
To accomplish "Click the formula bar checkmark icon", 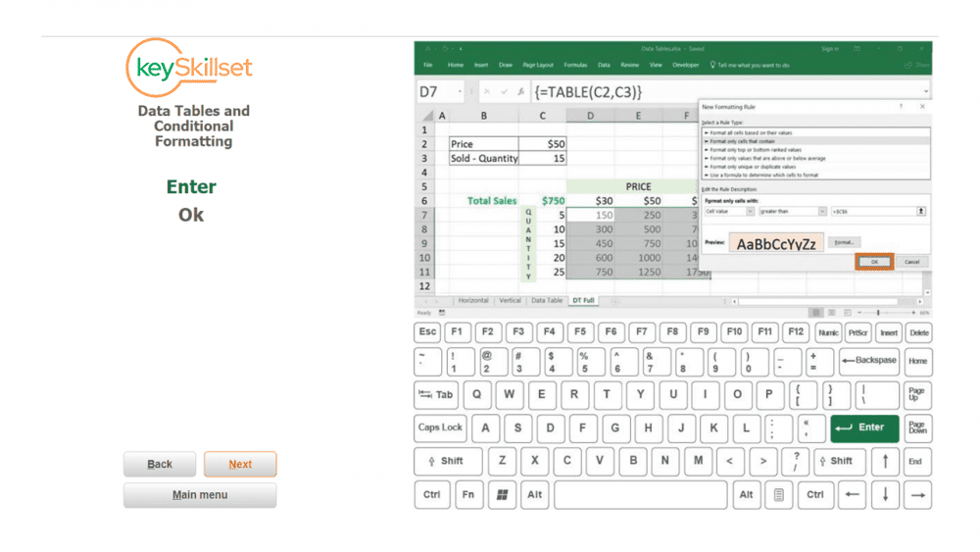I will click(x=504, y=92).
